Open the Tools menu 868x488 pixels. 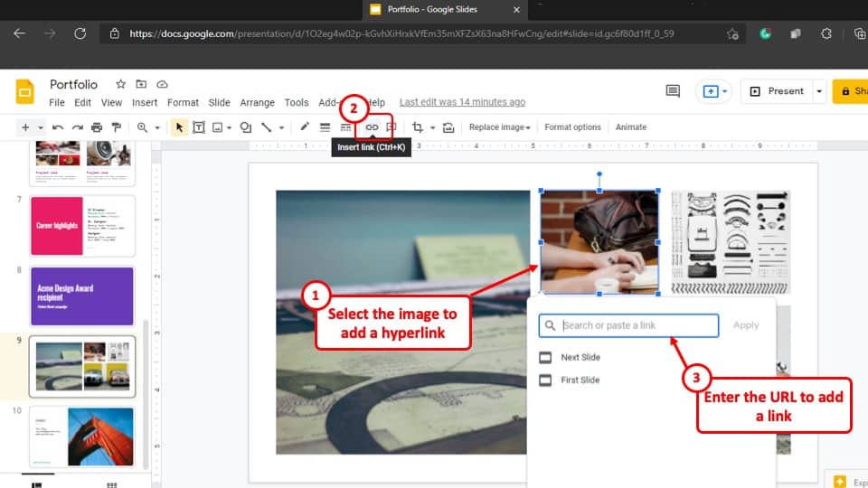pos(297,102)
